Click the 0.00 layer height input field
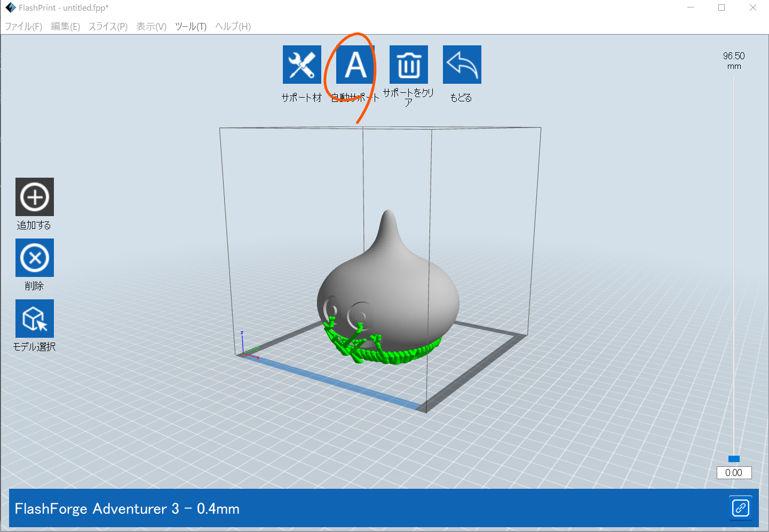The width and height of the screenshot is (769, 532). pos(734,473)
